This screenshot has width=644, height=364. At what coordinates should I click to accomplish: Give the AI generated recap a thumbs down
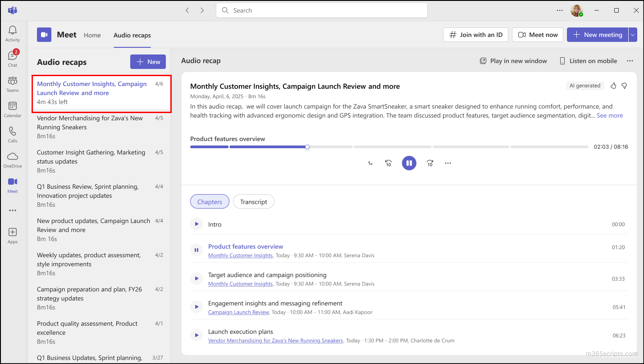point(624,85)
